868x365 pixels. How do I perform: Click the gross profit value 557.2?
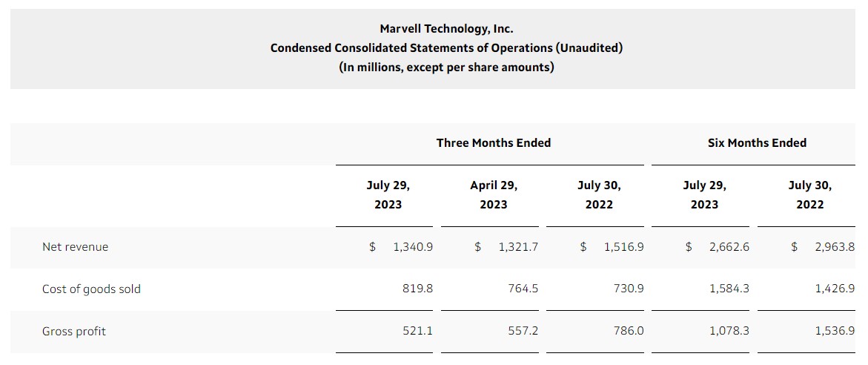[x=523, y=332]
